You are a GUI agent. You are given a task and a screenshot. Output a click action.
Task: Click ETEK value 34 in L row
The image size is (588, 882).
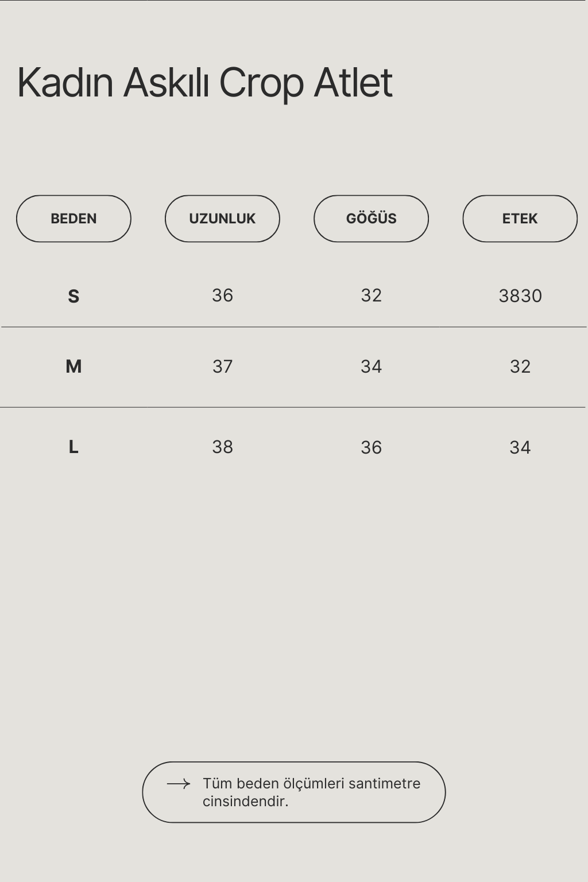click(520, 447)
